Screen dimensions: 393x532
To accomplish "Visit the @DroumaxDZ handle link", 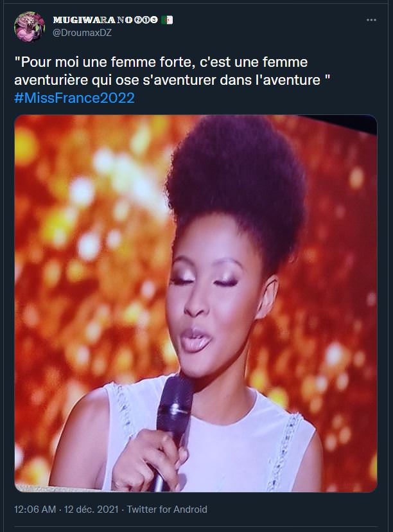I will (82, 33).
